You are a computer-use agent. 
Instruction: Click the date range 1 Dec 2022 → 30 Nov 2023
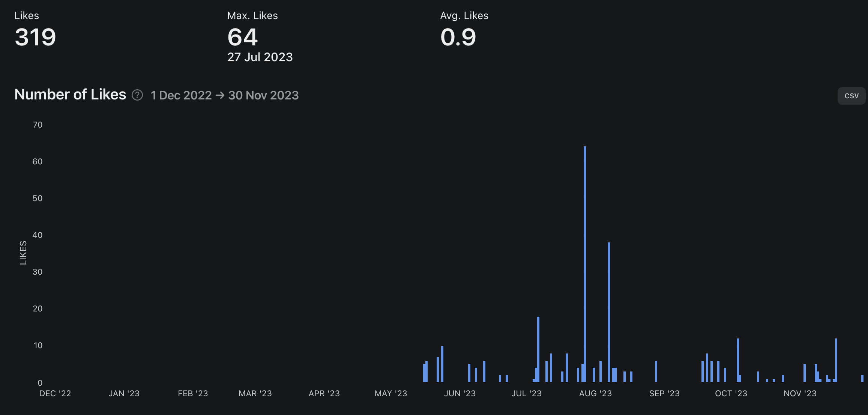[x=225, y=95]
